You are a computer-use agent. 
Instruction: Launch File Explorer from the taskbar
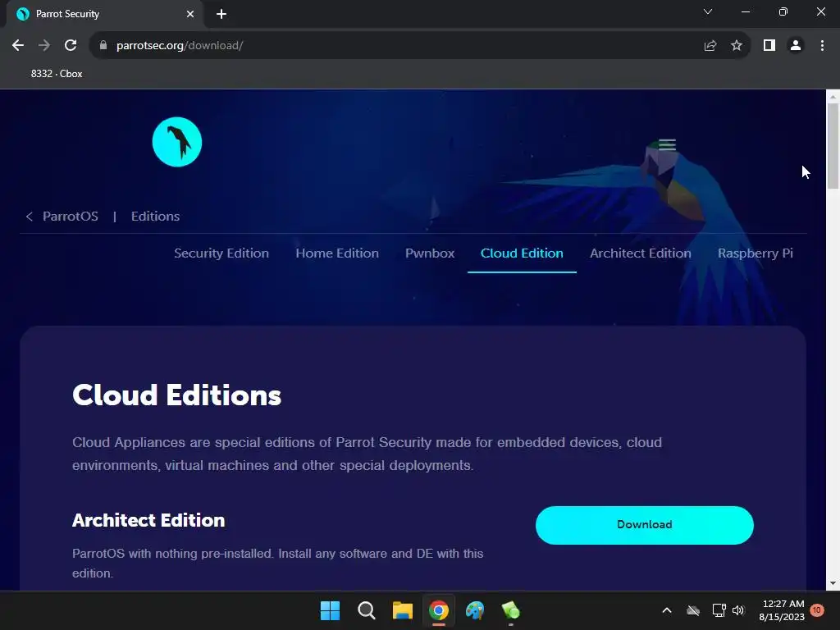tap(402, 610)
